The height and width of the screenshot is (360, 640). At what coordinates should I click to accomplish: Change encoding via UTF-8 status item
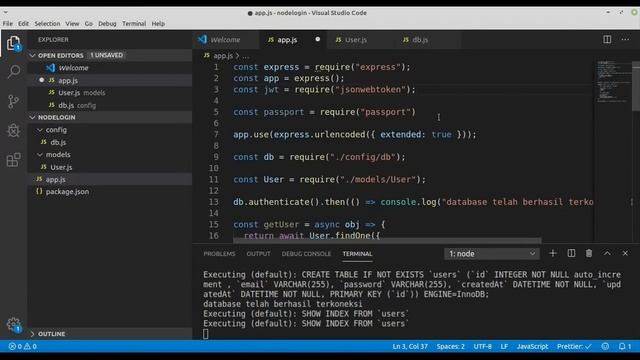pyautogui.click(x=482, y=347)
